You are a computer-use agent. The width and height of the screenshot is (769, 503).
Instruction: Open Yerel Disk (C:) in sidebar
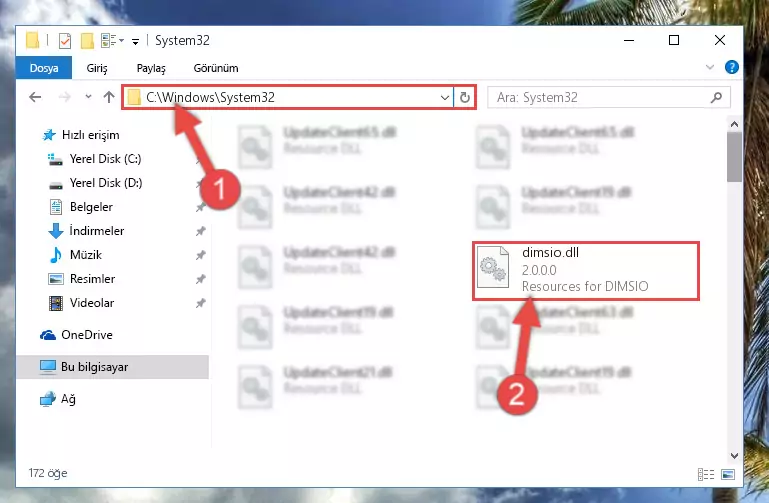105,159
